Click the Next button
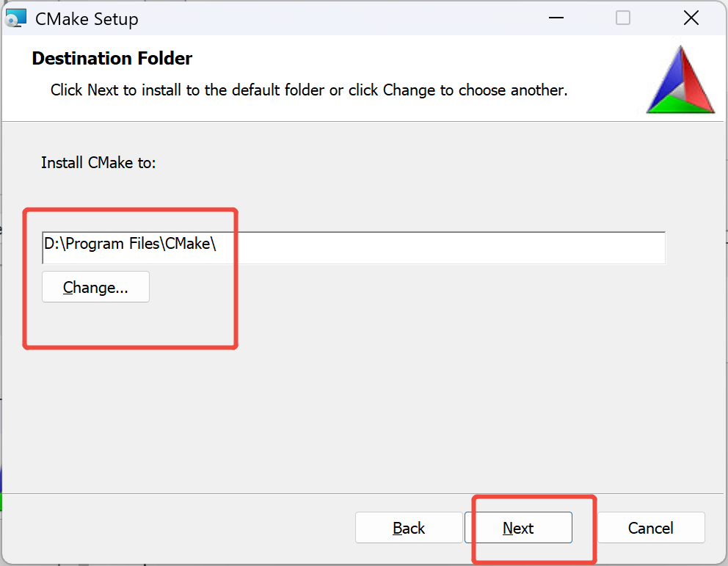The image size is (728, 566). 518,528
